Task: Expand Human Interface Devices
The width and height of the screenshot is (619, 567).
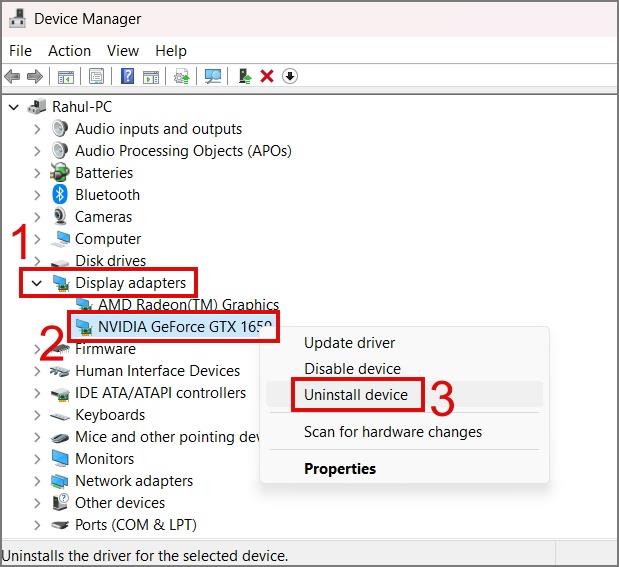Action: click(x=37, y=371)
